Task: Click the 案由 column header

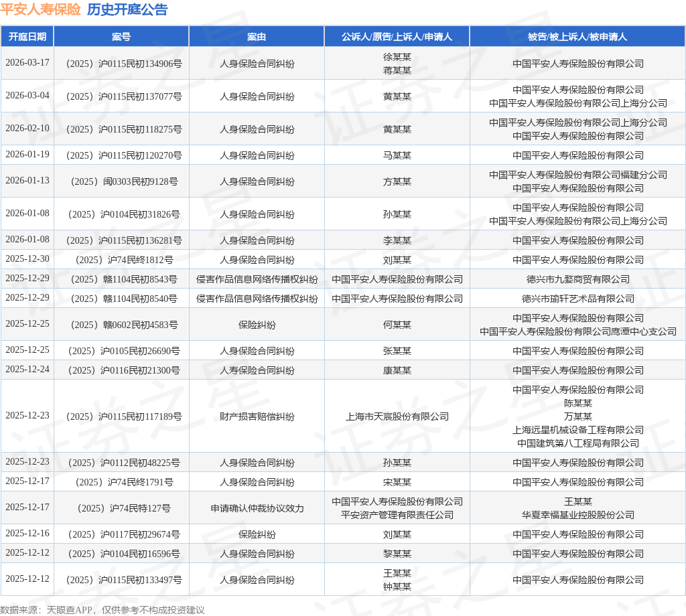Action: click(257, 37)
